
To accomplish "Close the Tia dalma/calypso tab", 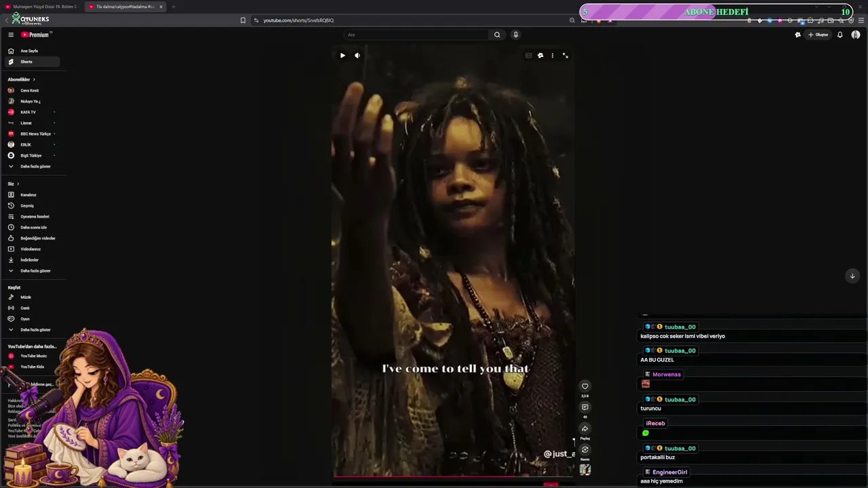I will tap(161, 7).
